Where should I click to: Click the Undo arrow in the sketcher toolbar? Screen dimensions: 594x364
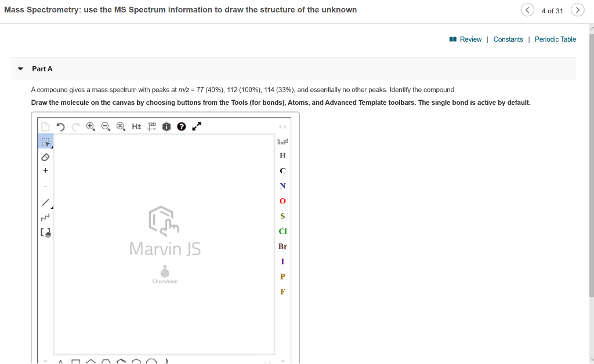click(61, 126)
